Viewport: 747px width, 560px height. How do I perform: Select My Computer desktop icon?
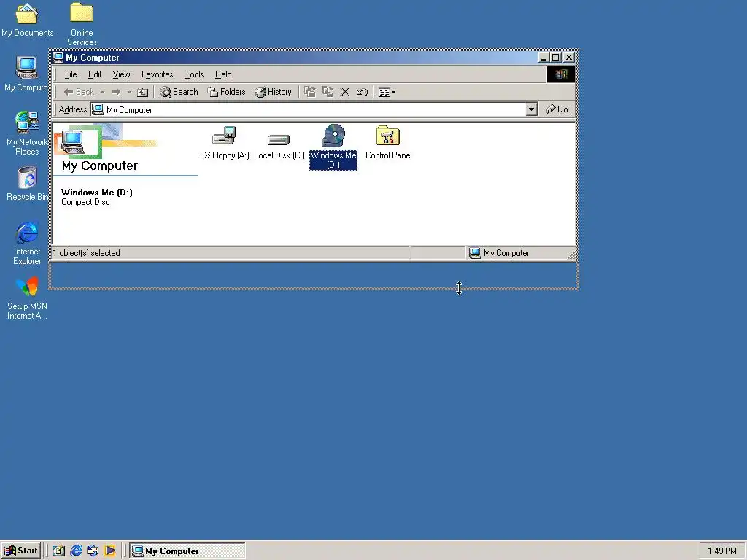[x=26, y=74]
